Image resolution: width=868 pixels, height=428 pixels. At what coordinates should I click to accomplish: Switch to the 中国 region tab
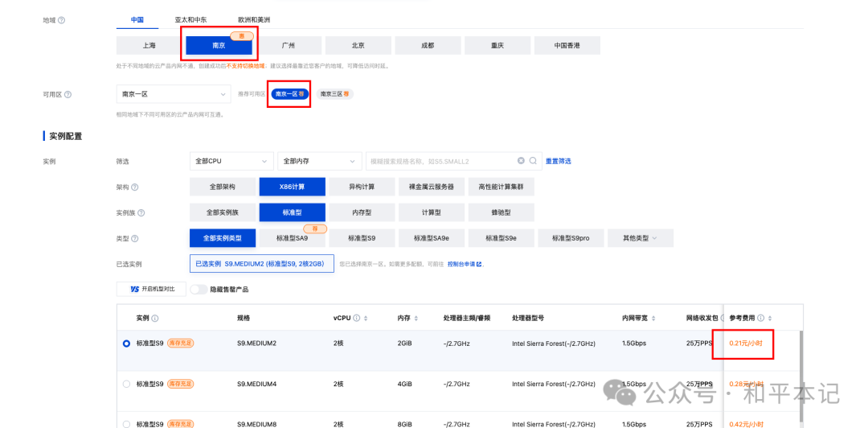point(137,19)
